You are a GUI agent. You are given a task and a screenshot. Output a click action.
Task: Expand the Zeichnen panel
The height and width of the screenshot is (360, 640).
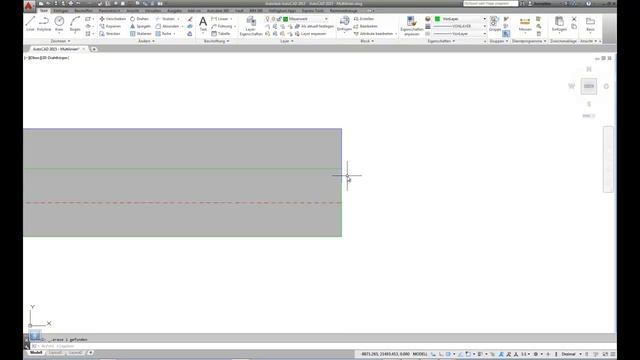click(60, 41)
